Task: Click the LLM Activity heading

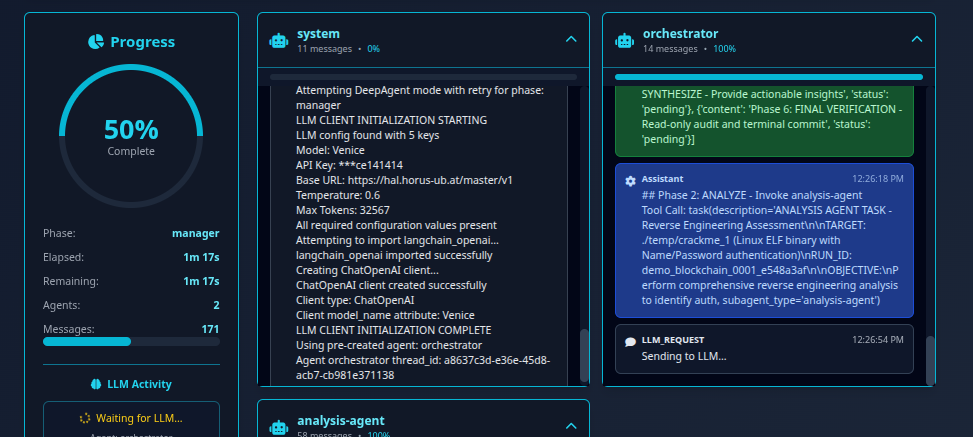Action: 139,384
